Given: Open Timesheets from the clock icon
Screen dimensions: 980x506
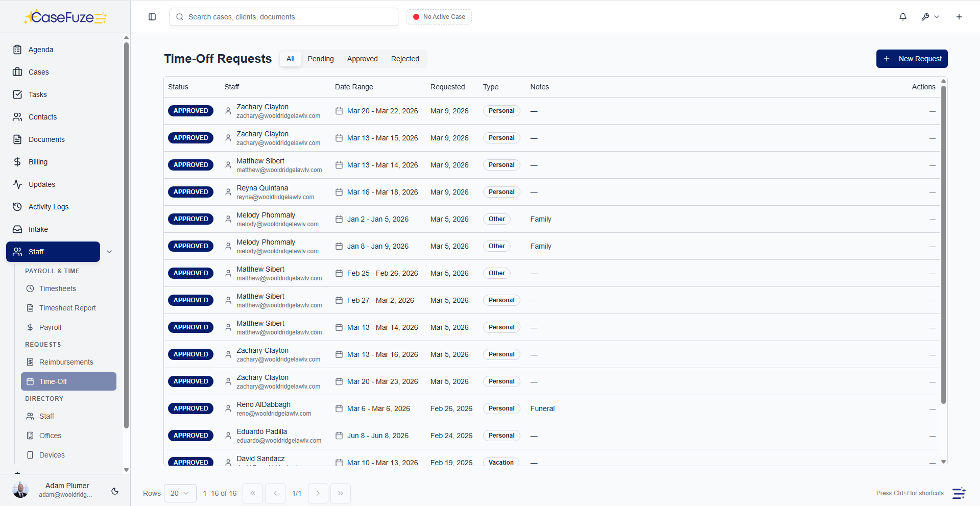Looking at the screenshot, I should (x=57, y=288).
